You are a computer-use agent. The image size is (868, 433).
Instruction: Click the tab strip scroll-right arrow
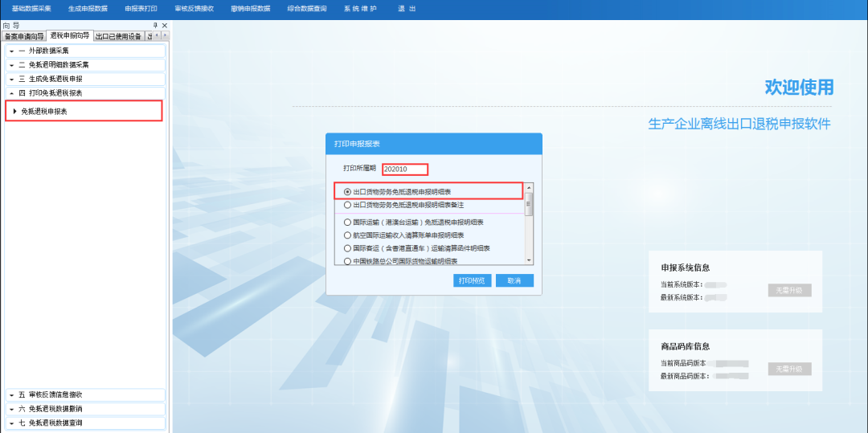click(165, 36)
